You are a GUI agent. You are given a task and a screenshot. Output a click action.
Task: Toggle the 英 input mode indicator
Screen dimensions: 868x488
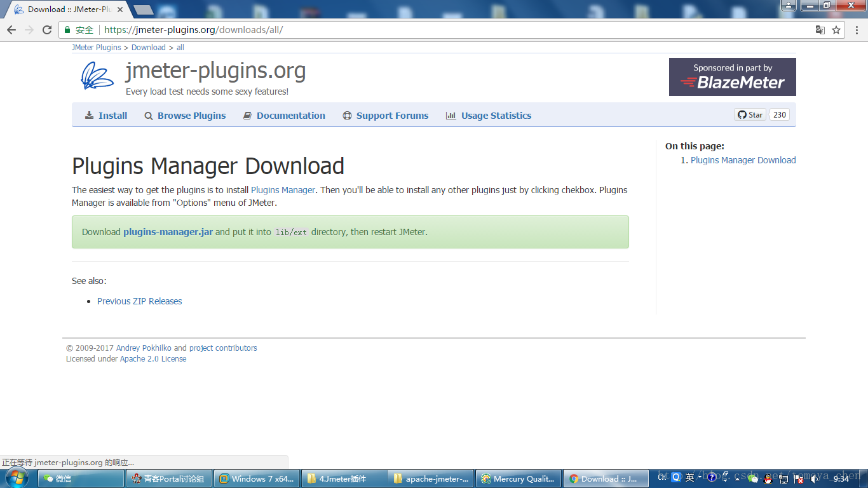point(690,477)
